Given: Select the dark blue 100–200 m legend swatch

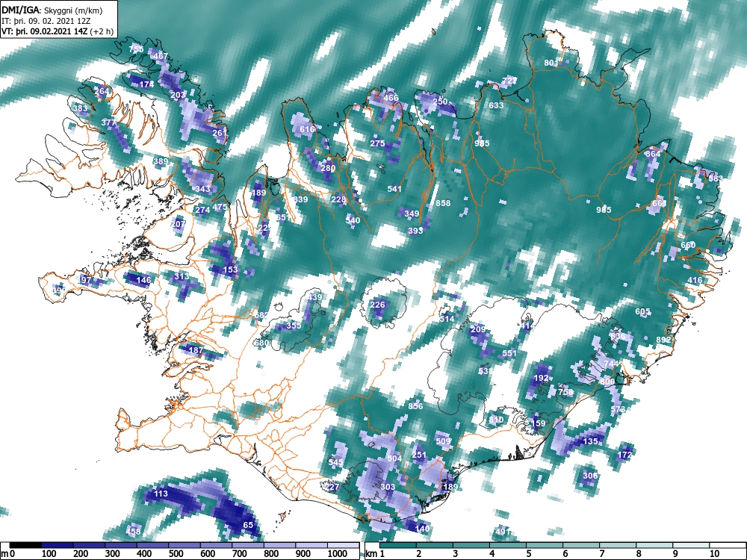Looking at the screenshot, I should [x=58, y=545].
